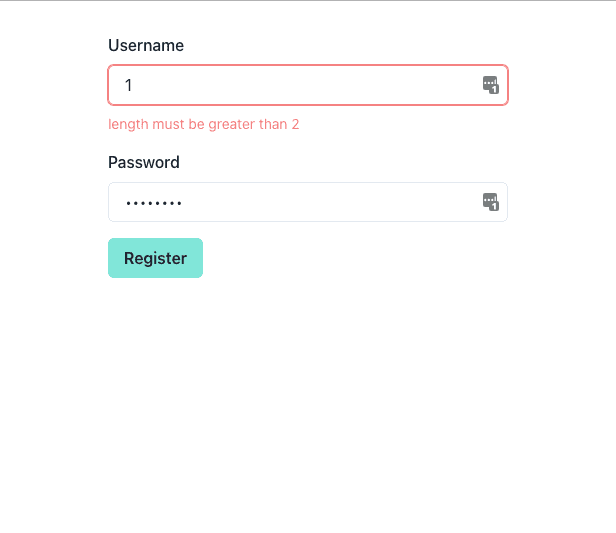The image size is (616, 533).
Task: Click the 'length must be greater than 2' error
Action: pos(204,124)
